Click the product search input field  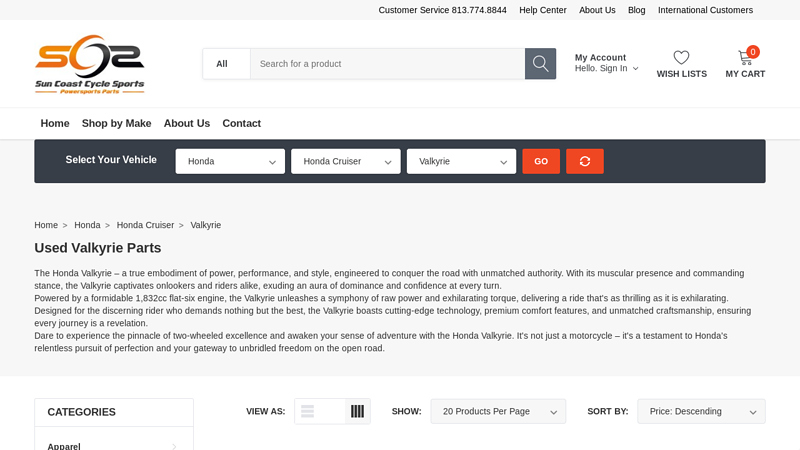[387, 64]
